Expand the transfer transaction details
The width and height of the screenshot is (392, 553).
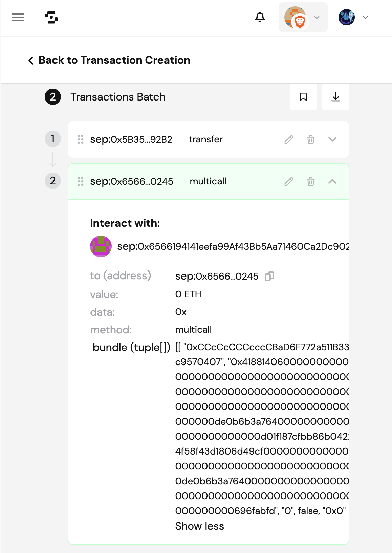pyautogui.click(x=332, y=139)
